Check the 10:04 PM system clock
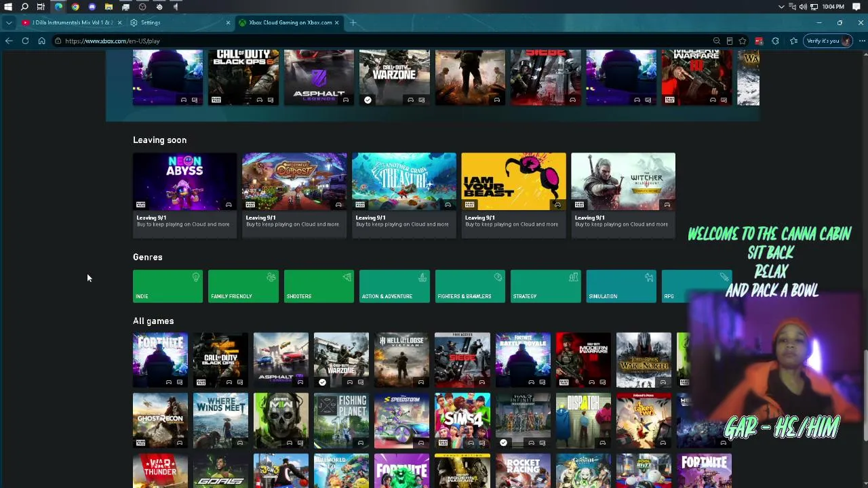This screenshot has height=488, width=868. click(833, 7)
